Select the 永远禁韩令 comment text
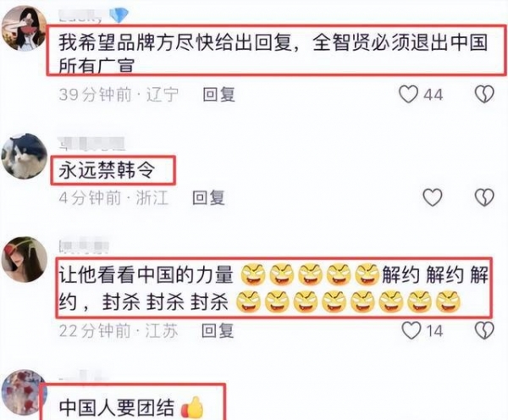Screen dimensions: 508x420 click(x=107, y=170)
